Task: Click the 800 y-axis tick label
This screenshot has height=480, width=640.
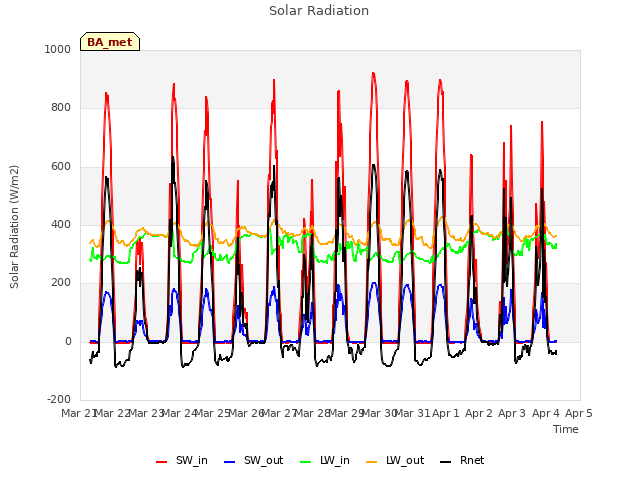Action: (x=61, y=108)
